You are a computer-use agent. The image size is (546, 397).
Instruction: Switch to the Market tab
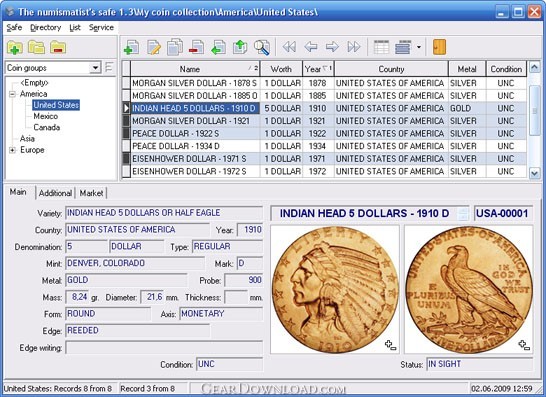click(91, 193)
